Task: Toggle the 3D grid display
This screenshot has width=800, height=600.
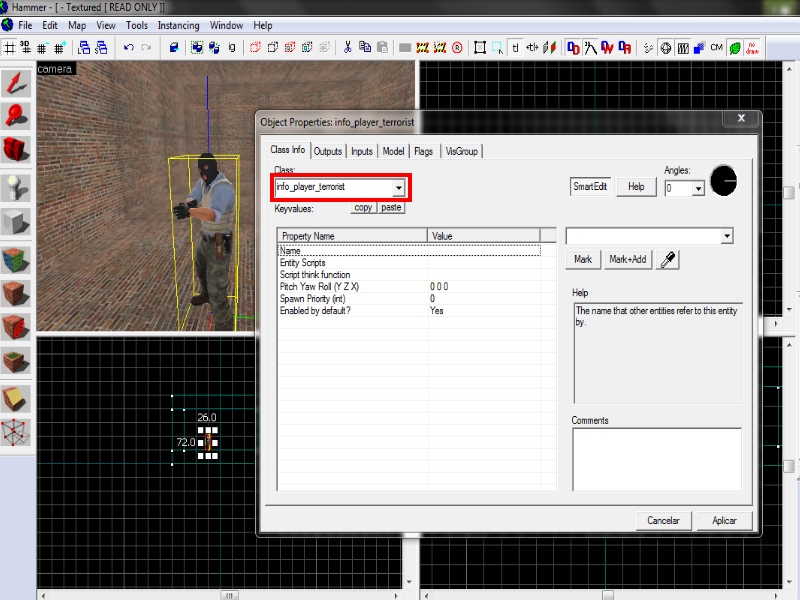Action: point(26,48)
